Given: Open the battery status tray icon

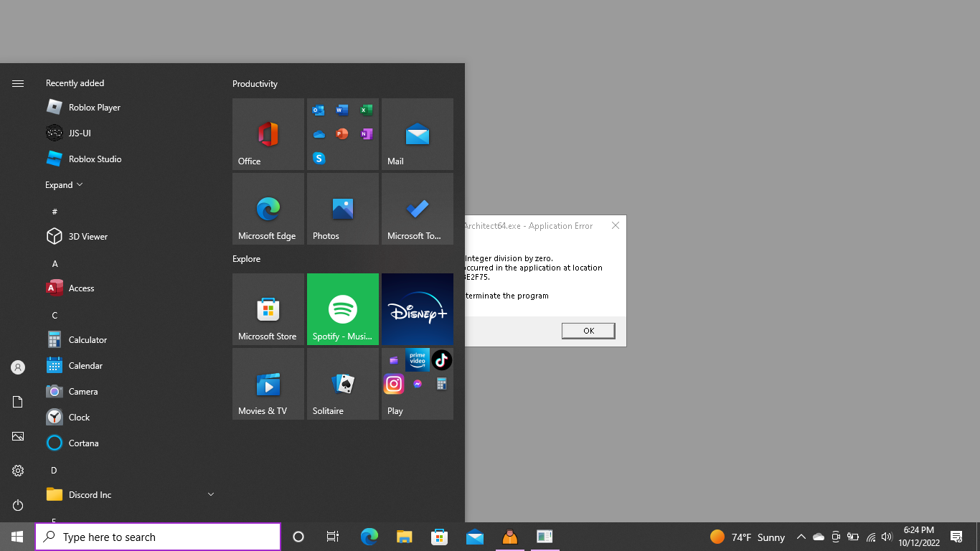Looking at the screenshot, I should click(853, 537).
